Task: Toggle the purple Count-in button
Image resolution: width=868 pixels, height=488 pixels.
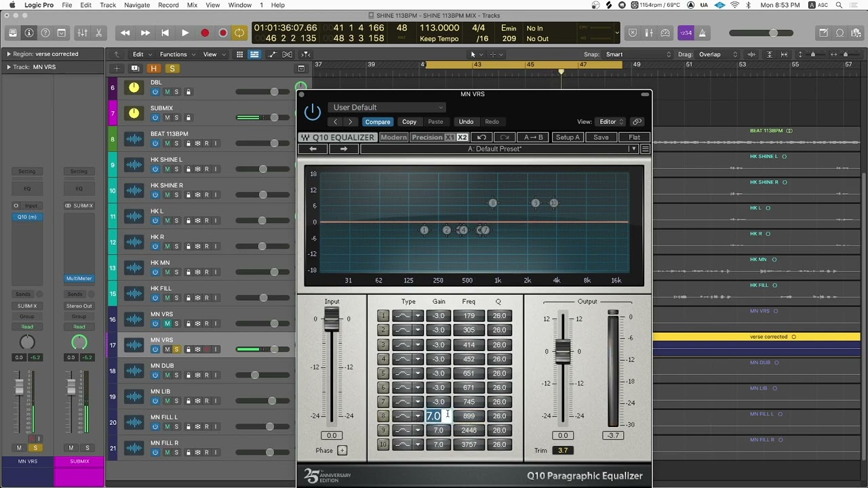Action: pyautogui.click(x=686, y=33)
